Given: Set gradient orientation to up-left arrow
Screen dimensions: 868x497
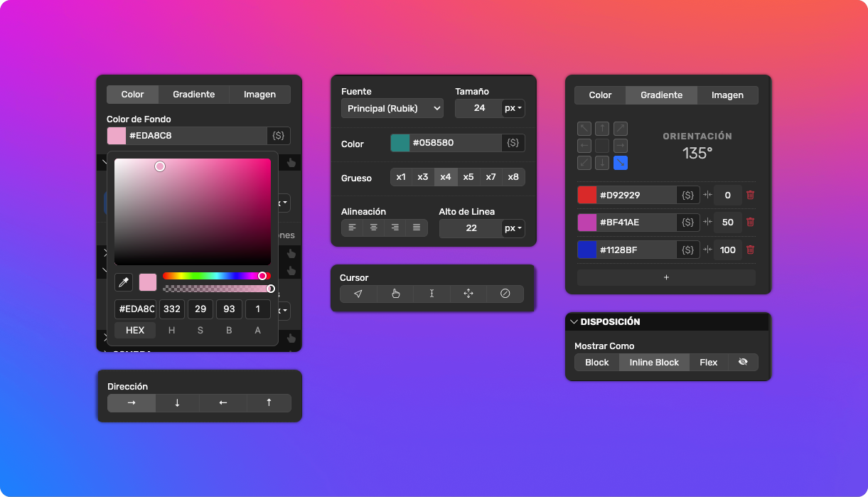Looking at the screenshot, I should pos(584,129).
